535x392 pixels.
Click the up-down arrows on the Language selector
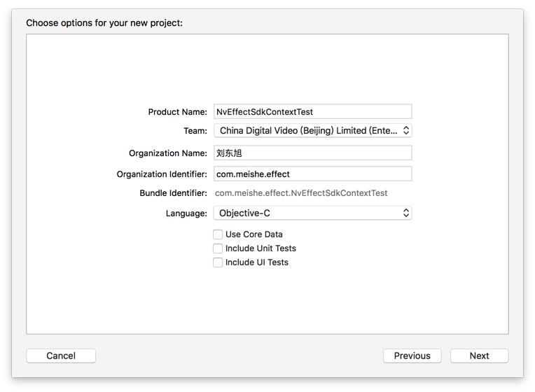[405, 213]
